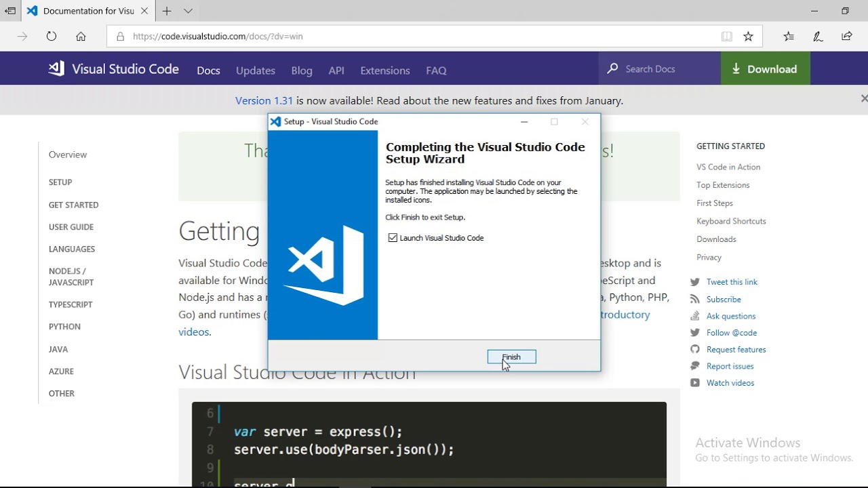The height and width of the screenshot is (488, 868).
Task: Click Ask questions link
Action: (x=731, y=317)
